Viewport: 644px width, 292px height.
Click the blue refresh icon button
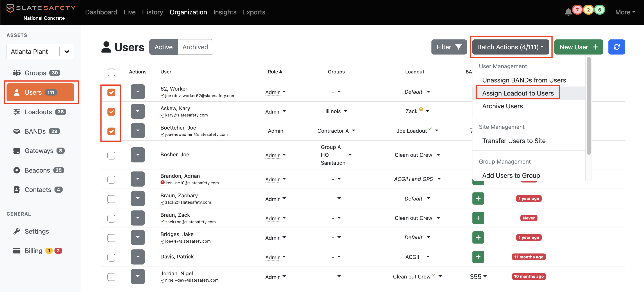click(616, 47)
